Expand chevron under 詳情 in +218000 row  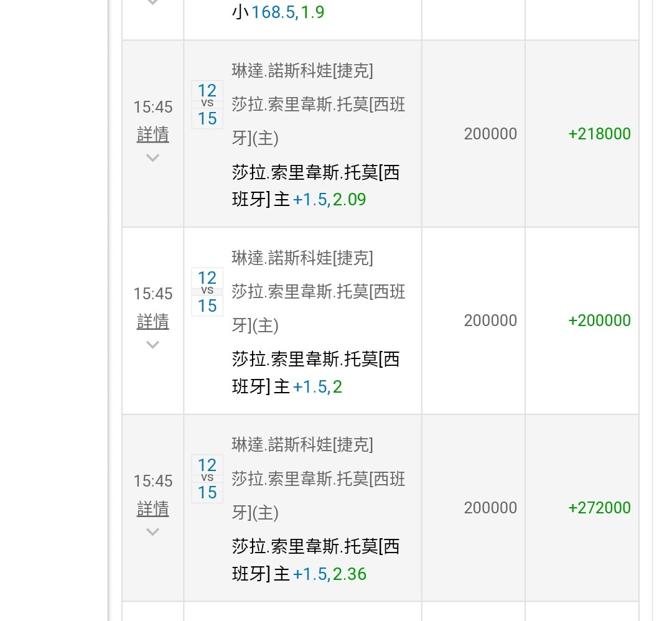coord(152,157)
